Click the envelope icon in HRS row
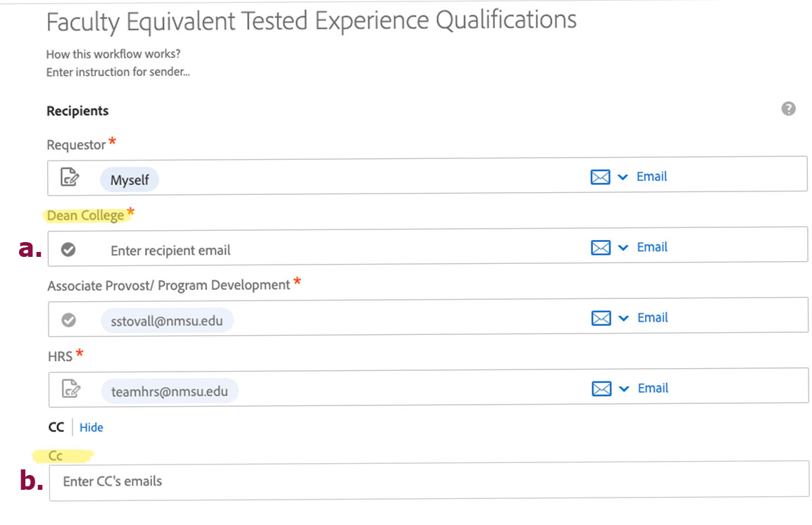Screen dimensions: 812x525 (601, 389)
